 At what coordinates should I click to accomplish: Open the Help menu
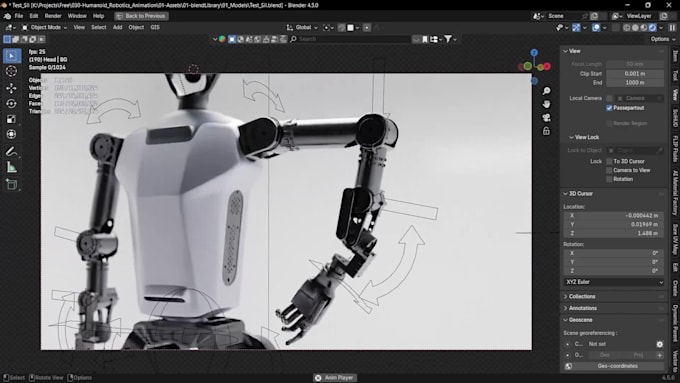click(98, 16)
